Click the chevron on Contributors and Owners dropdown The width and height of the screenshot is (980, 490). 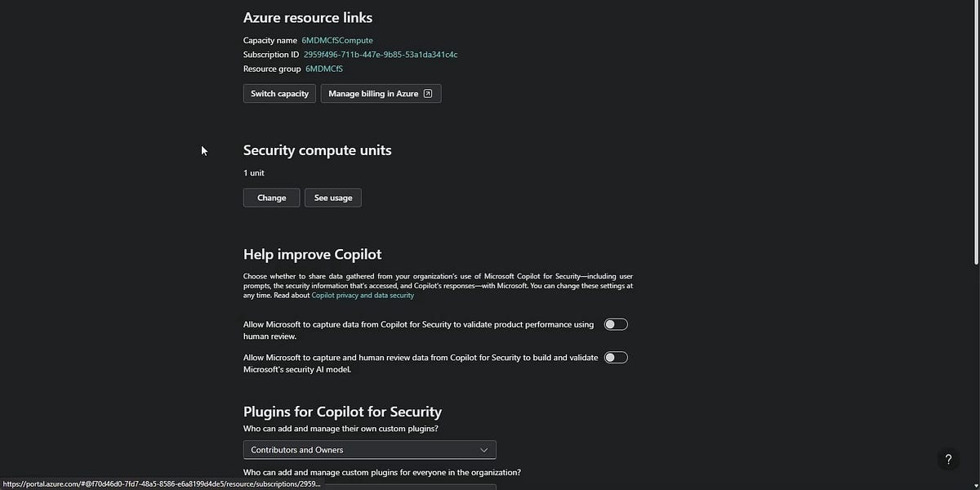click(x=484, y=450)
